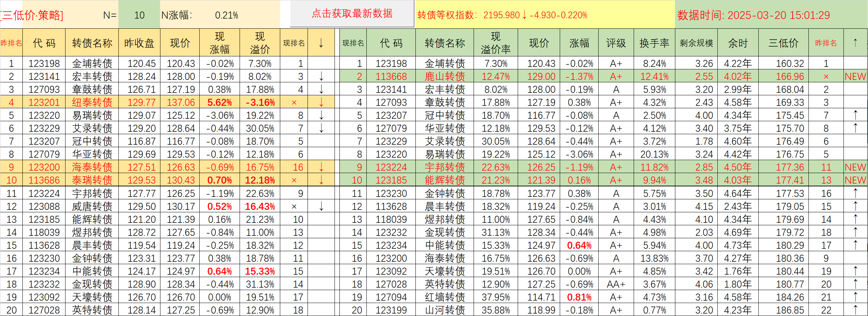Select the turnover rate 20.13%
Screen dimensions: 868x316
(654, 154)
